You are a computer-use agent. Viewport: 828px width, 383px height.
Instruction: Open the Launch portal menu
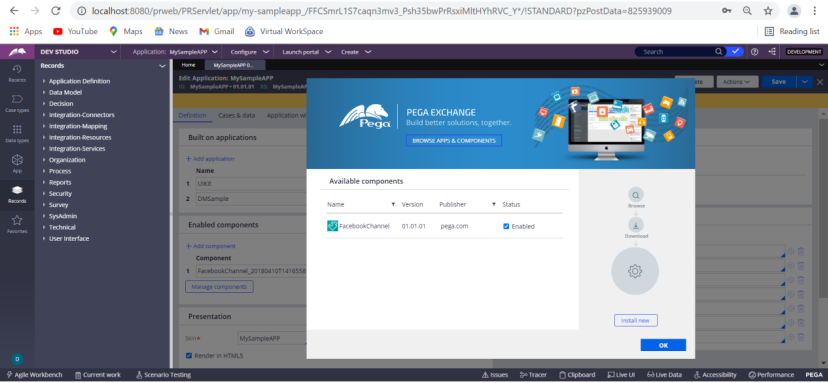pos(307,52)
